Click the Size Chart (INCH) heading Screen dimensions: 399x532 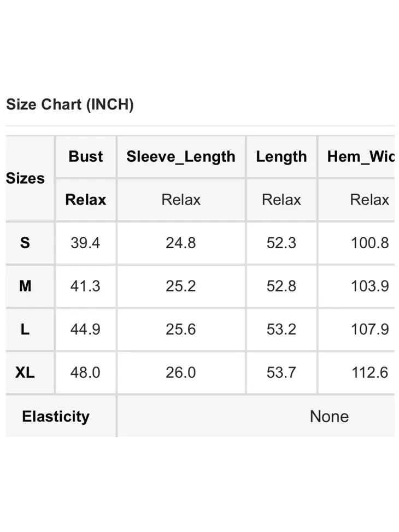69,104
